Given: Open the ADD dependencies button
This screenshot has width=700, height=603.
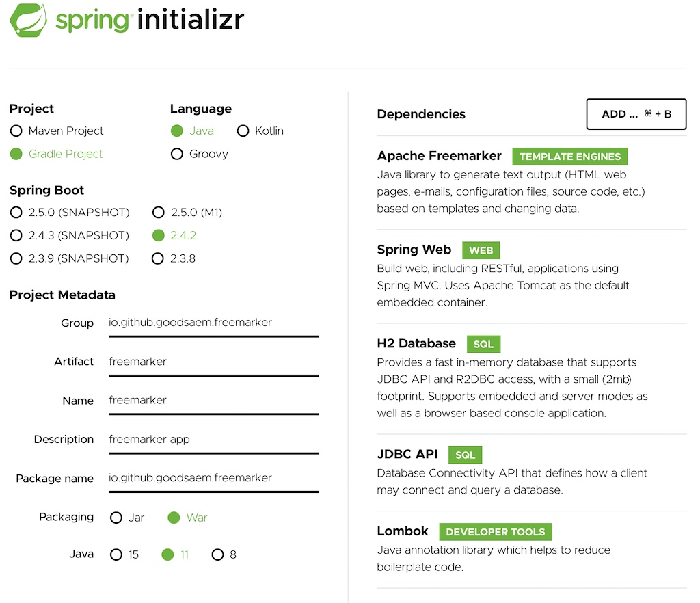Looking at the screenshot, I should (x=636, y=114).
